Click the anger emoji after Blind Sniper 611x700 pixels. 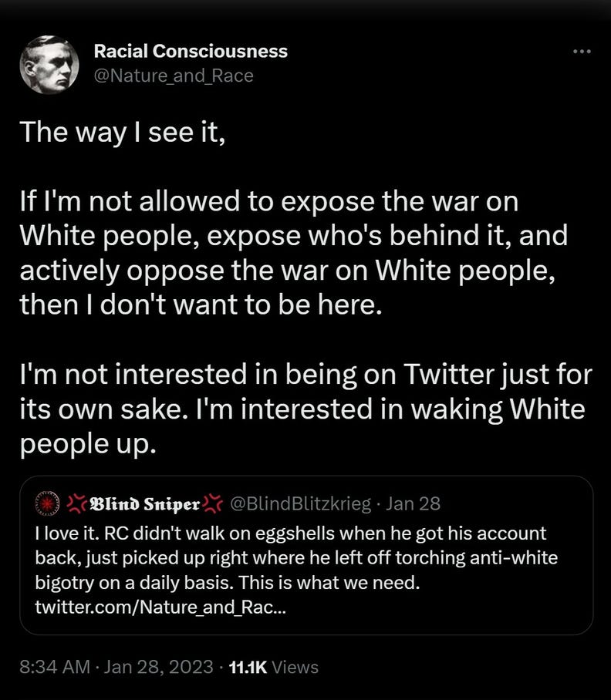[x=213, y=504]
